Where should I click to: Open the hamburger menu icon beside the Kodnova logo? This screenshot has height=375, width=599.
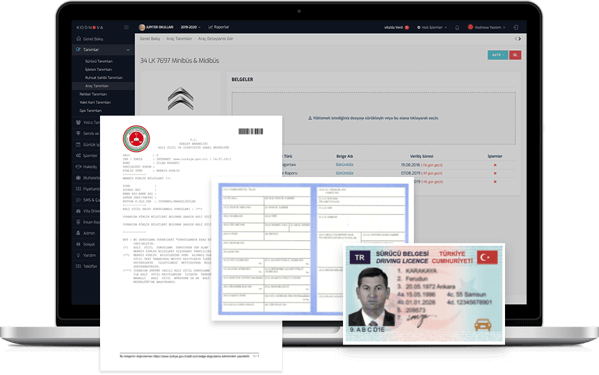pos(126,27)
